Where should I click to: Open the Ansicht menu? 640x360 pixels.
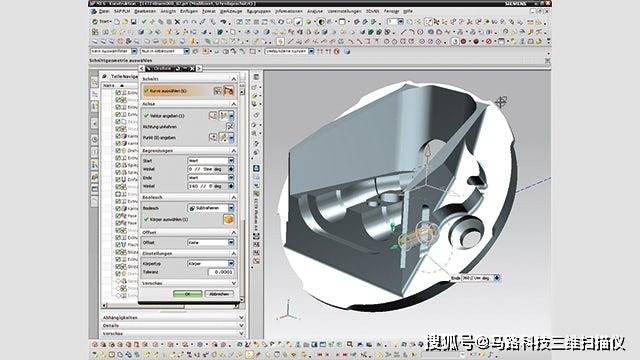point(168,11)
